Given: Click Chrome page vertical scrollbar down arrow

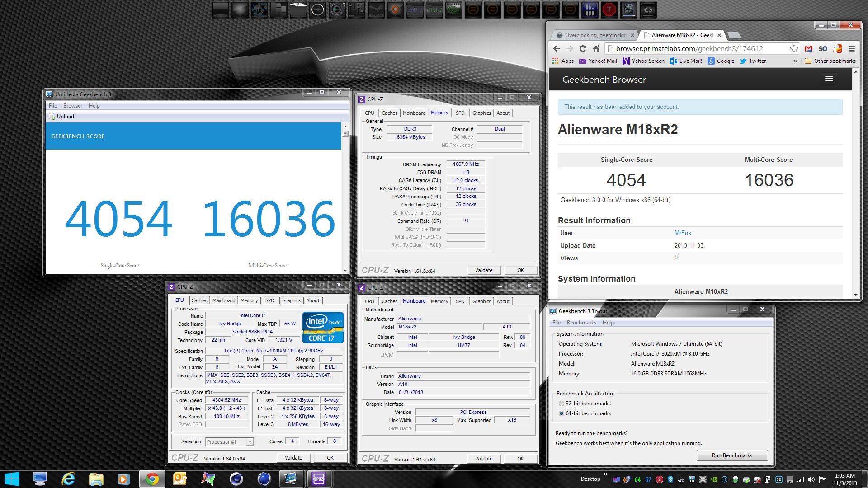Looking at the screenshot, I should pyautogui.click(x=855, y=295).
